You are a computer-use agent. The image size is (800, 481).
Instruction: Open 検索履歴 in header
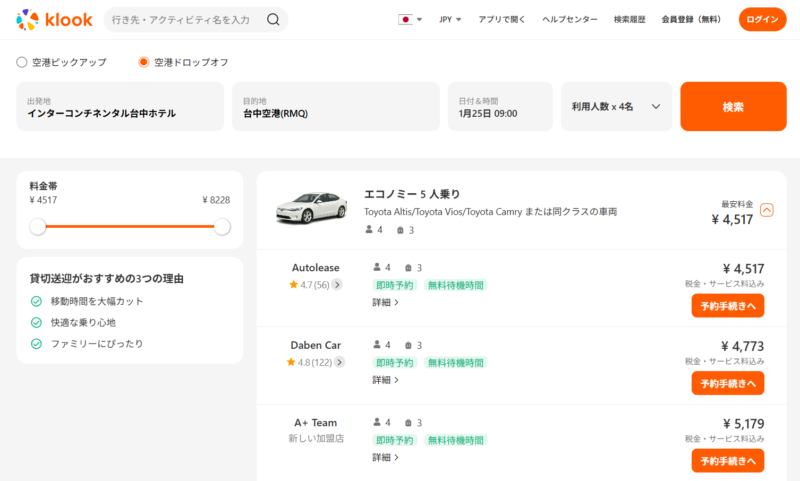pos(629,19)
